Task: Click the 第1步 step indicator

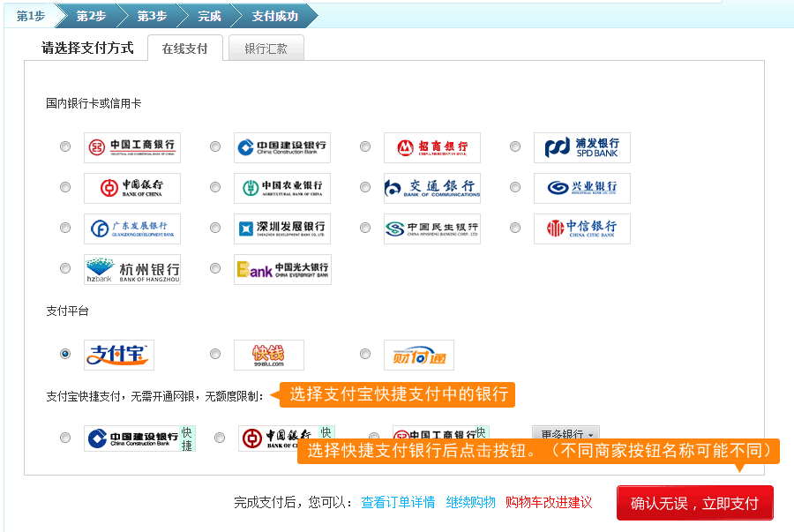Action: 28,15
